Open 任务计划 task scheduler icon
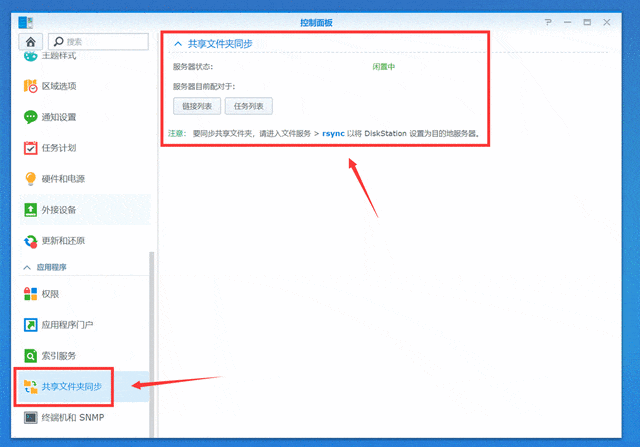Image resolution: width=640 pixels, height=447 pixels. [x=31, y=148]
